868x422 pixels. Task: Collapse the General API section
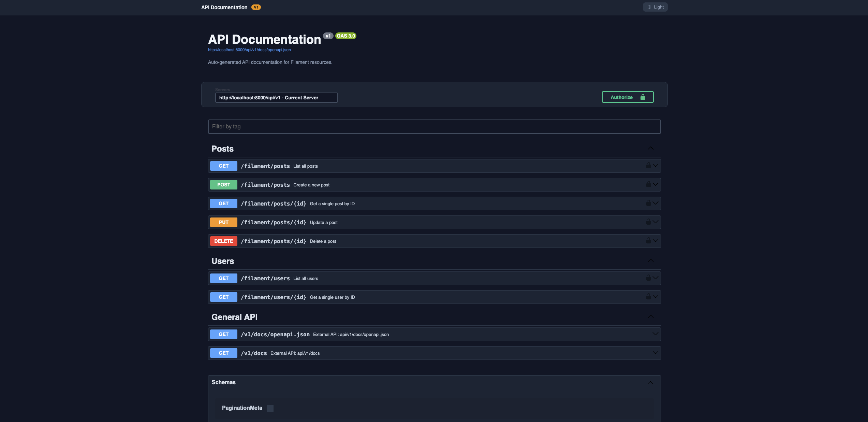pos(651,316)
